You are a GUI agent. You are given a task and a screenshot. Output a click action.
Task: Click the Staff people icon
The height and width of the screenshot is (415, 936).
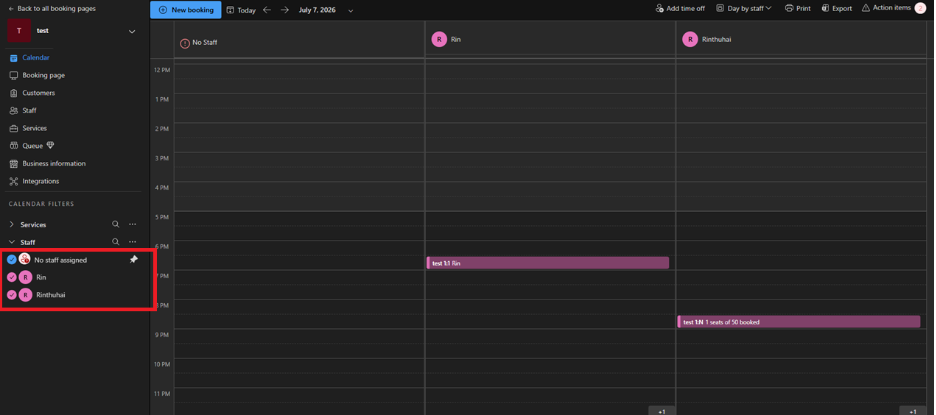(14, 110)
